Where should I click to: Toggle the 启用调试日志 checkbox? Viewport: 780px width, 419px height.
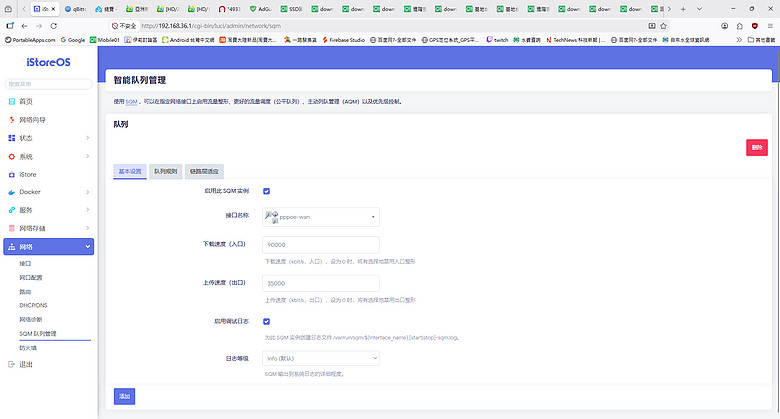pyautogui.click(x=267, y=321)
